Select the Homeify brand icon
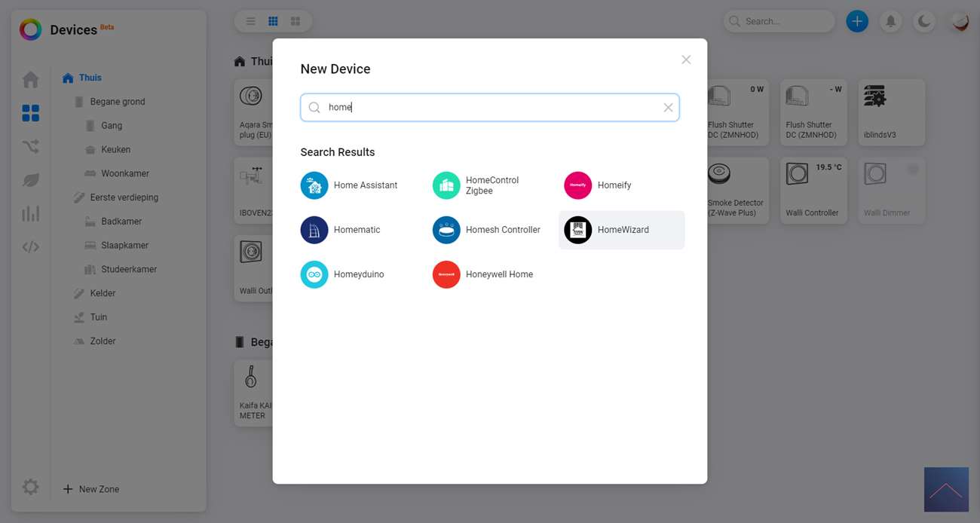 click(578, 185)
